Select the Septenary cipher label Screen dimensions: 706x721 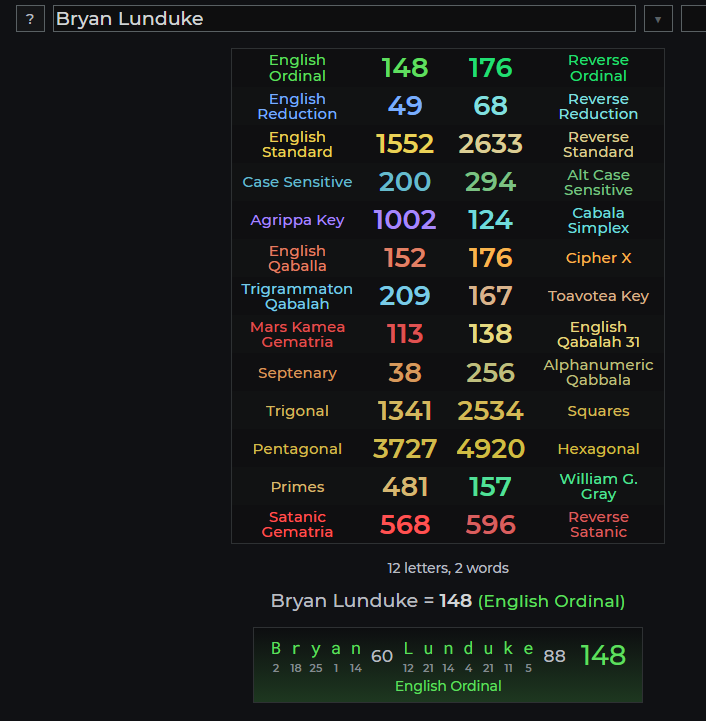pos(297,373)
